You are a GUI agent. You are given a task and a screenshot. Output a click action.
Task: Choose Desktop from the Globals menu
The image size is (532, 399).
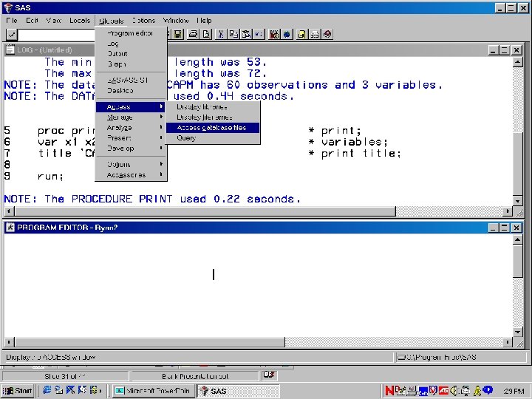pos(131,91)
